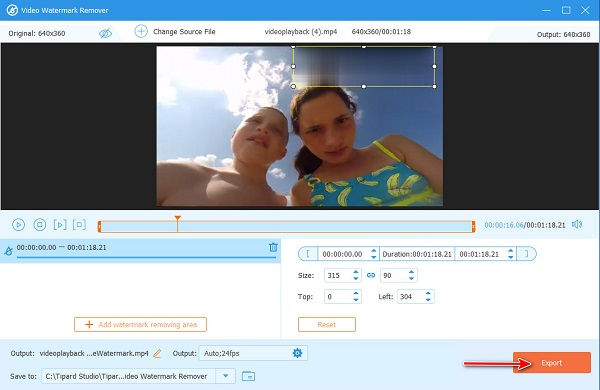The height and width of the screenshot is (390, 600).
Task: Decrease the end time with down arrow
Action: click(x=510, y=257)
